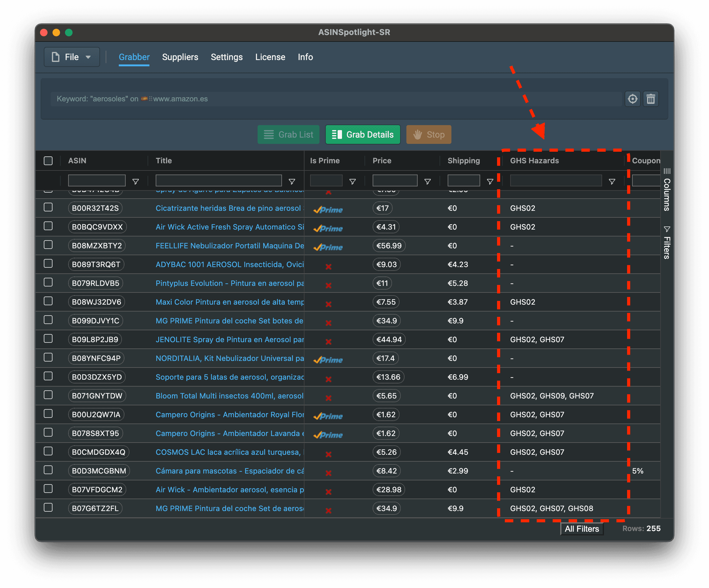Screen dimensions: 709x588
Task: Check the row checkbox for B07G6TZ2FL
Action: tap(48, 508)
